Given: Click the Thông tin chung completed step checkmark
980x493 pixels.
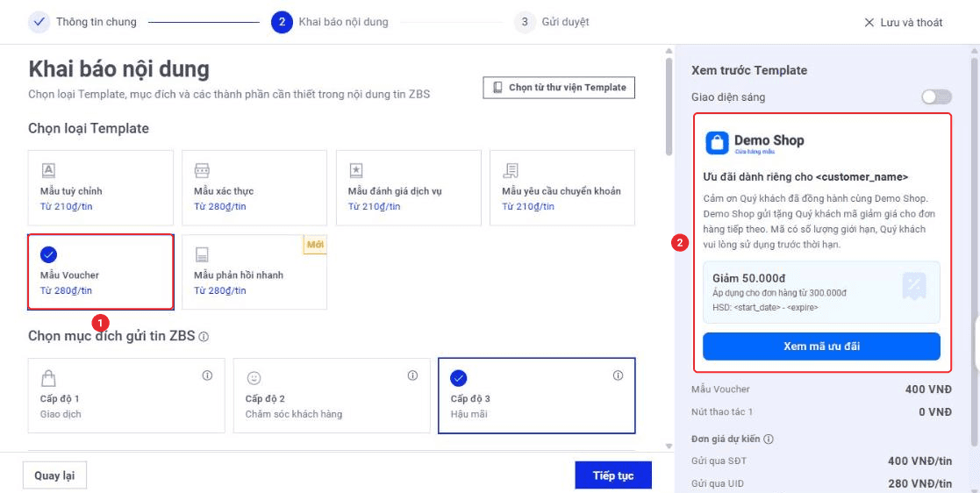Looking at the screenshot, I should point(39,22).
